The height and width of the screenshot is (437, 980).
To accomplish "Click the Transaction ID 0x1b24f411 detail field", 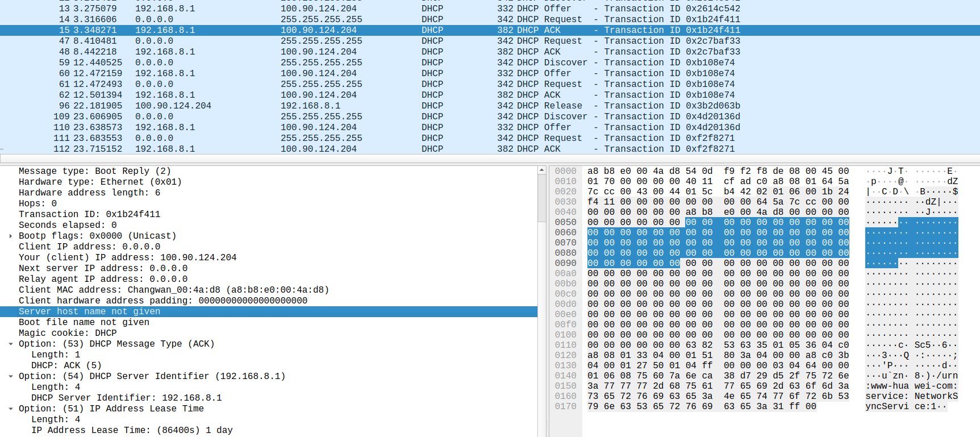I will [x=89, y=214].
